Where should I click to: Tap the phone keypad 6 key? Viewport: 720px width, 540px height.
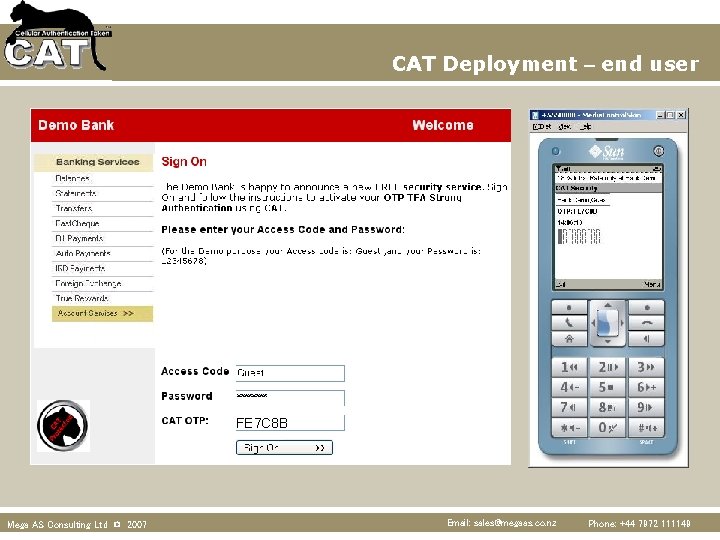[x=646, y=387]
